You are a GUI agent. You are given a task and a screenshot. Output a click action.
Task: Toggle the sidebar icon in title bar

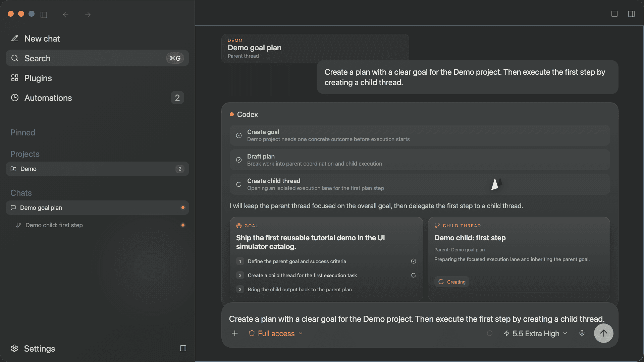click(44, 15)
